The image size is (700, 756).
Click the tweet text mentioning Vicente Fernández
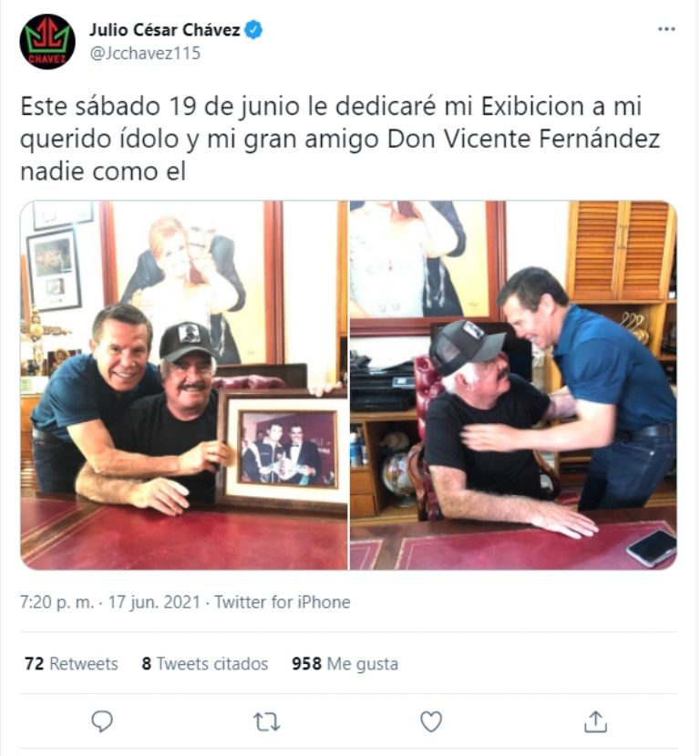pos(340,139)
